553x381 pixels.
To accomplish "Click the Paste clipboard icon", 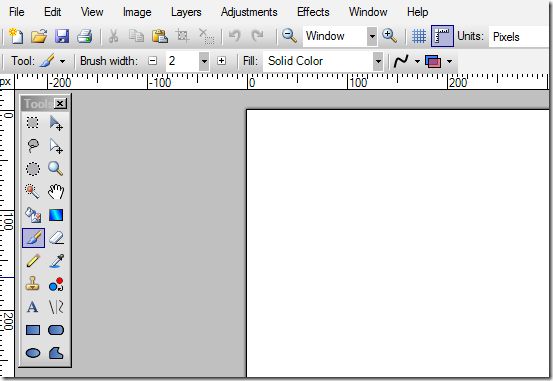I will click(159, 36).
